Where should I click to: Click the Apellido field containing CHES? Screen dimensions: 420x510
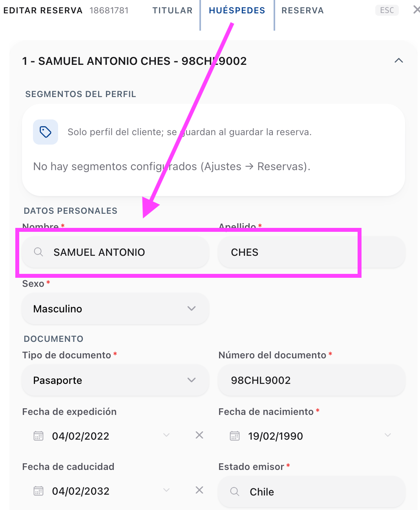tap(312, 252)
